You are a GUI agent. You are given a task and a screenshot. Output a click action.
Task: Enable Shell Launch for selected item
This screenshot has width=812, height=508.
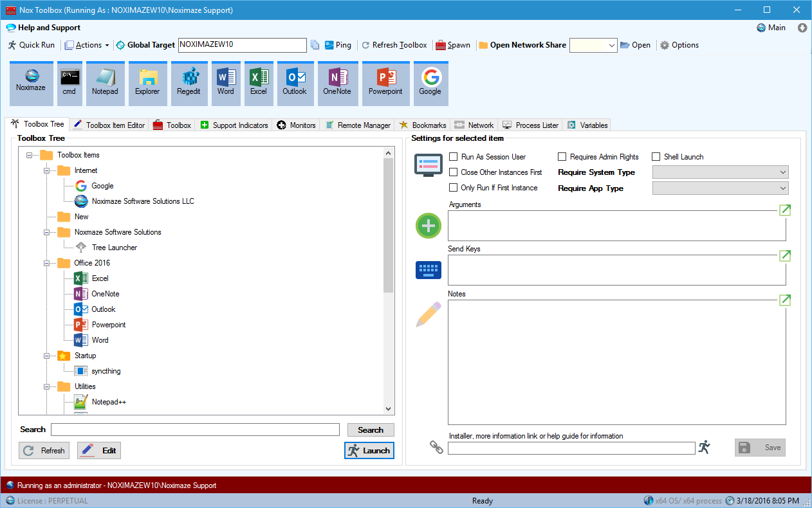[656, 156]
